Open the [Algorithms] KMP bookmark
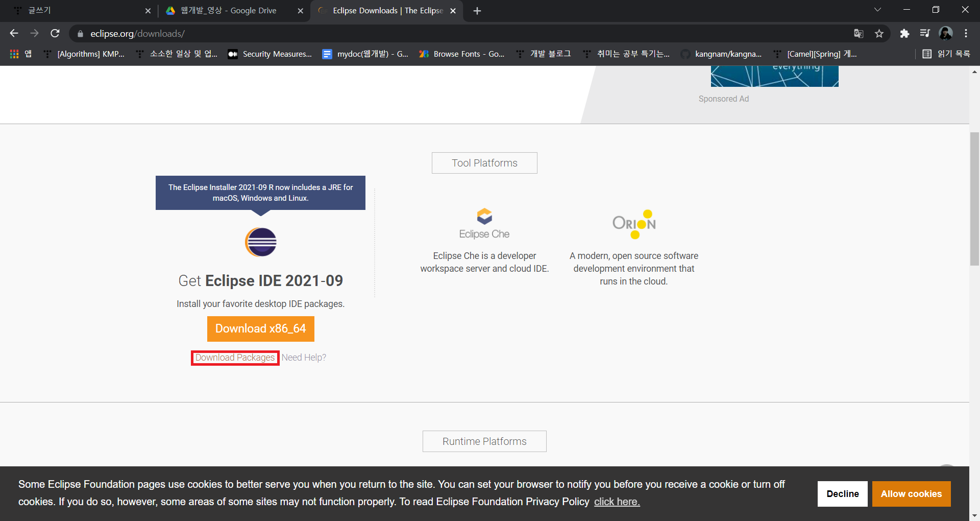 (84, 54)
